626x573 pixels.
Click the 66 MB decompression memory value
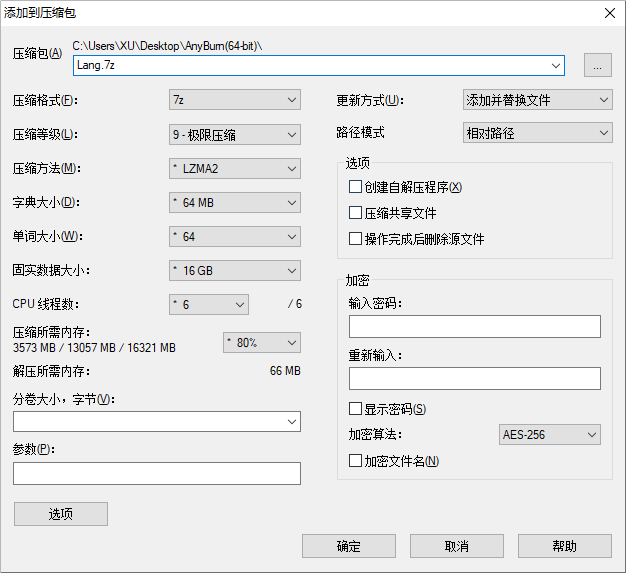coord(285,371)
